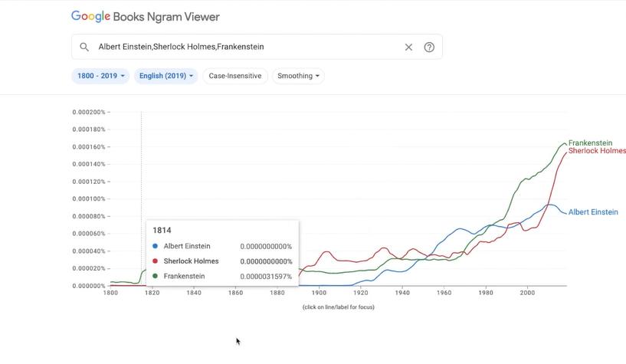Click the 0.000100% y-axis label

pyautogui.click(x=89, y=198)
